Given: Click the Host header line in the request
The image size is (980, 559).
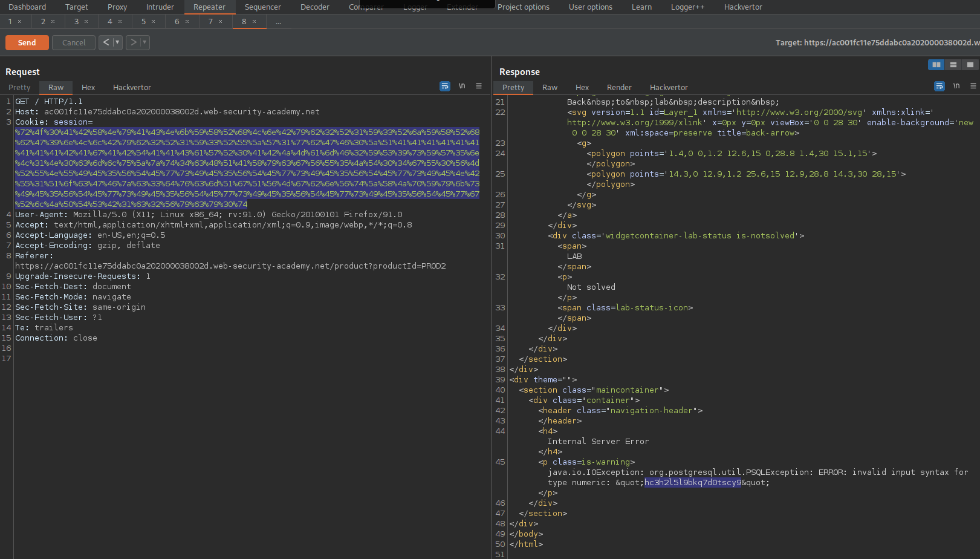Looking at the screenshot, I should coord(167,112).
